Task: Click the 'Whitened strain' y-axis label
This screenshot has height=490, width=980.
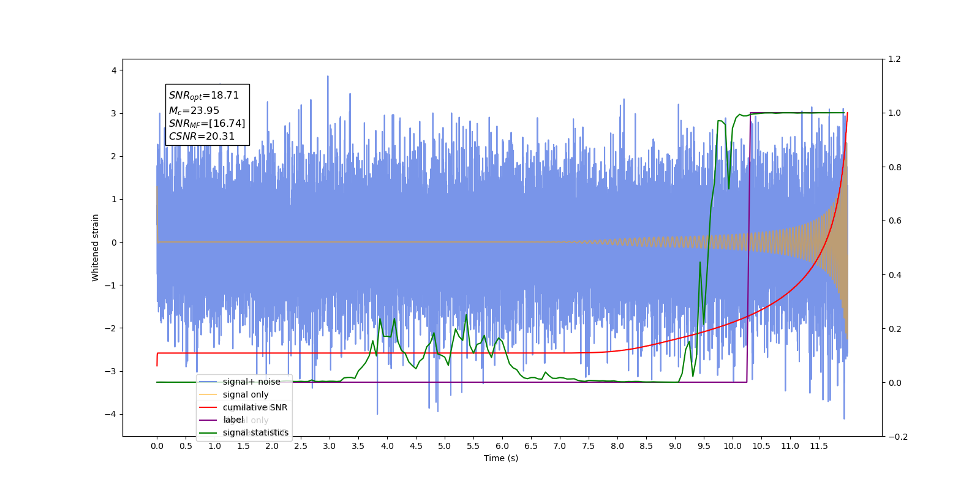Action: click(96, 247)
